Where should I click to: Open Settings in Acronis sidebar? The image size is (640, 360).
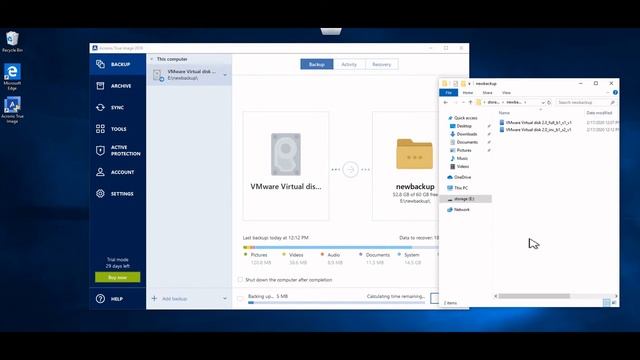point(118,194)
